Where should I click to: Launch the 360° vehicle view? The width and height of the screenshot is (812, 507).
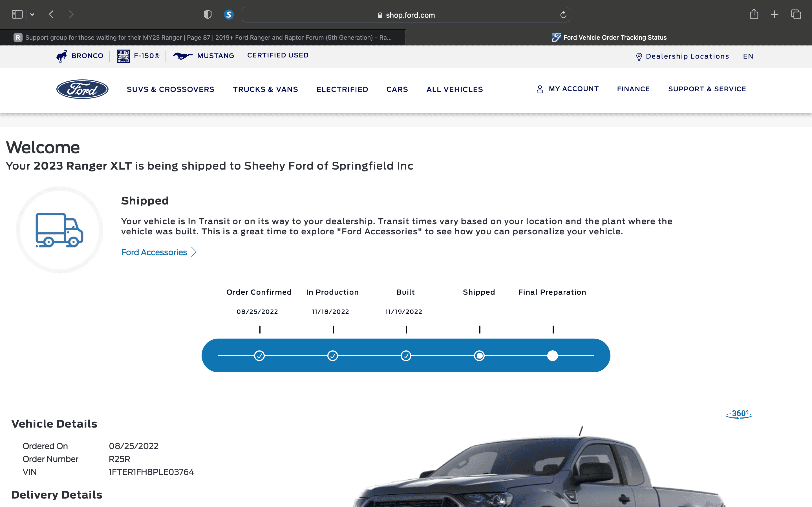point(739,414)
